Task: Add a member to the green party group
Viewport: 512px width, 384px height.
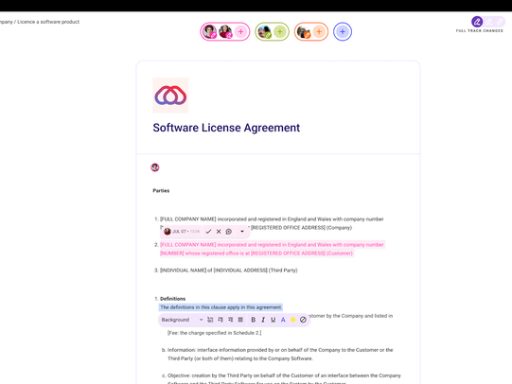Action: point(280,32)
